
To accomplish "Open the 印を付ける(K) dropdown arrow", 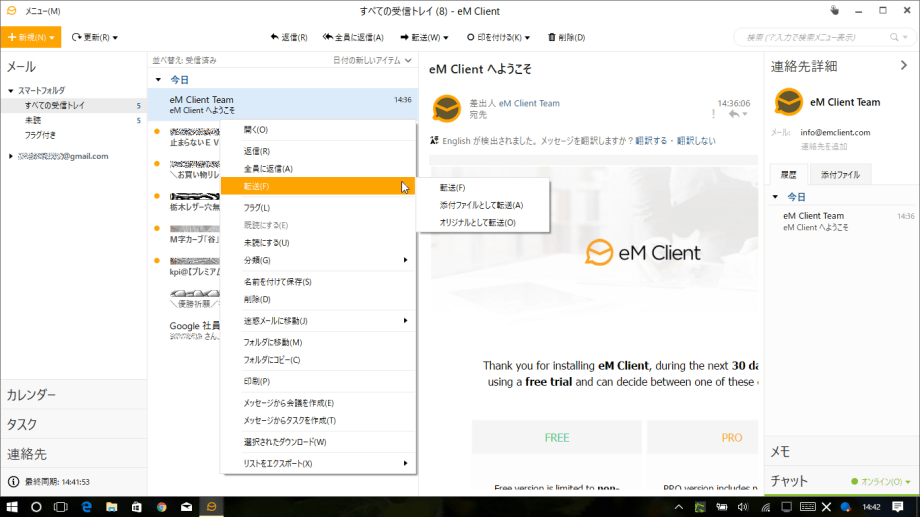I will coord(527,38).
